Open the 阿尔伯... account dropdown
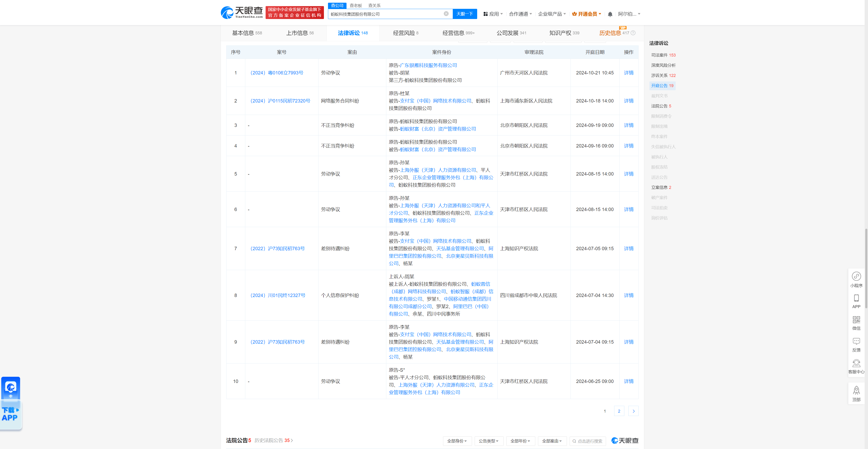This screenshot has width=868, height=449. pyautogui.click(x=629, y=14)
